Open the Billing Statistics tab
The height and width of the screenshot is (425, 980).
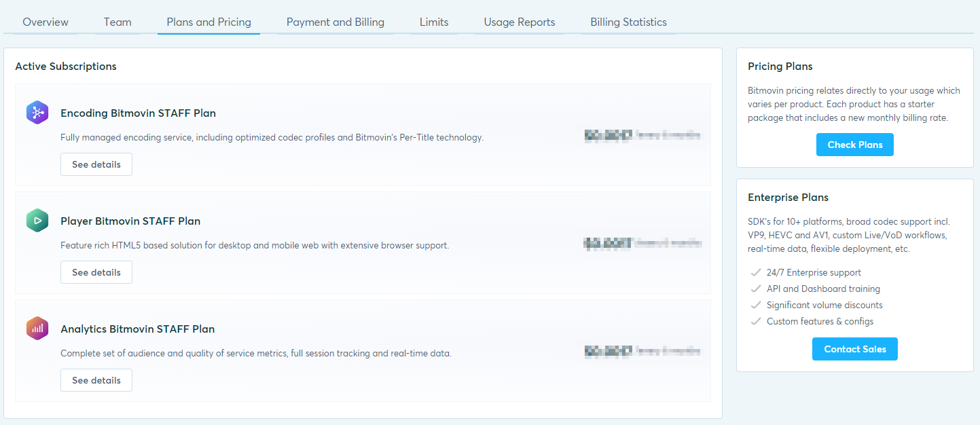(x=629, y=22)
